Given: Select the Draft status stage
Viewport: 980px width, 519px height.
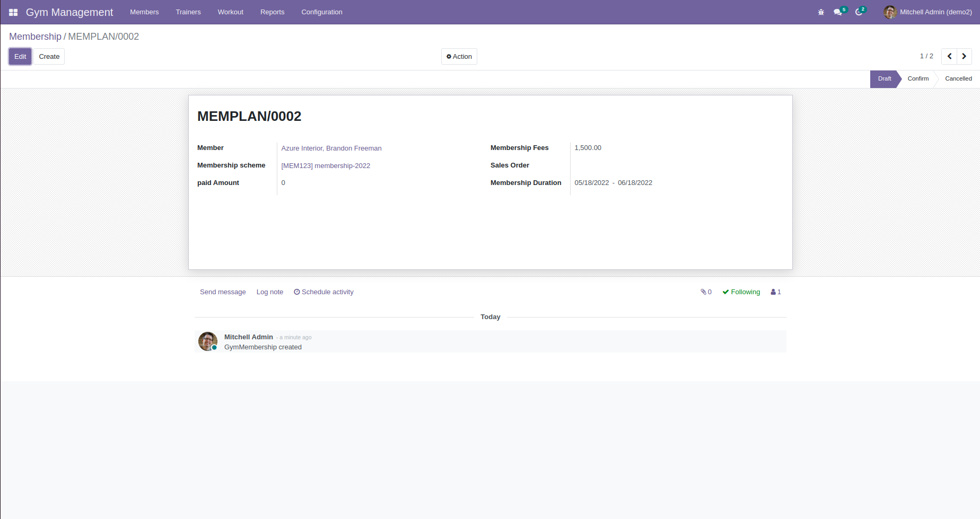Looking at the screenshot, I should coord(884,79).
